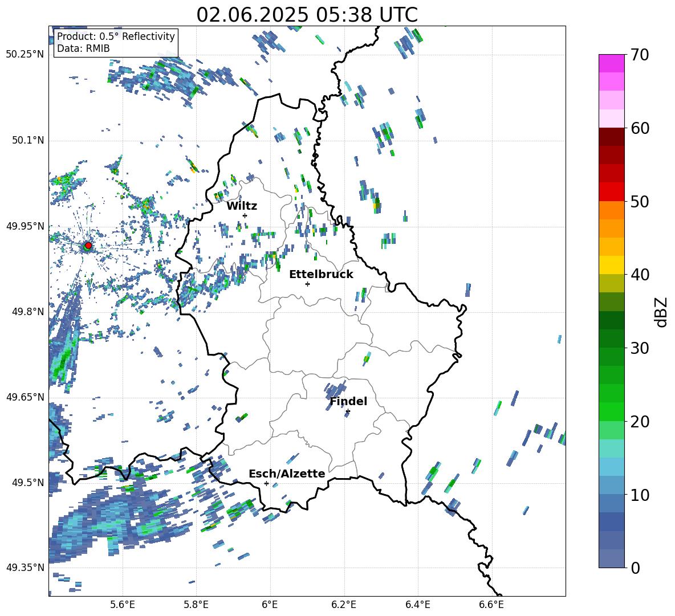
Task: Click the Findel city label
Action: pyautogui.click(x=348, y=401)
